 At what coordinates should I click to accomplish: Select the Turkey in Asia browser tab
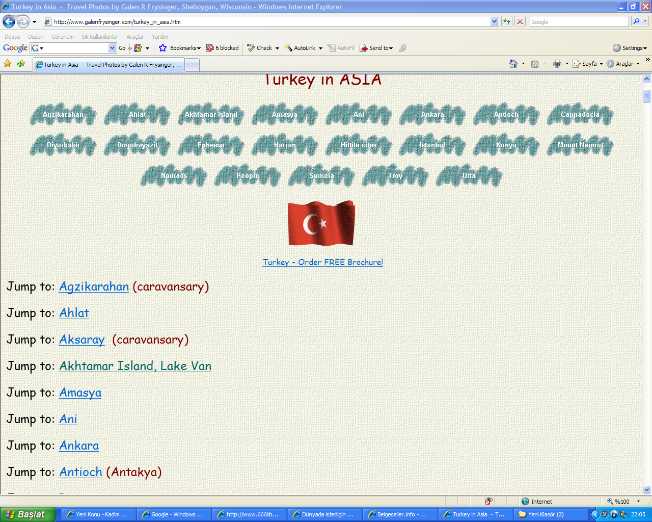(109, 65)
